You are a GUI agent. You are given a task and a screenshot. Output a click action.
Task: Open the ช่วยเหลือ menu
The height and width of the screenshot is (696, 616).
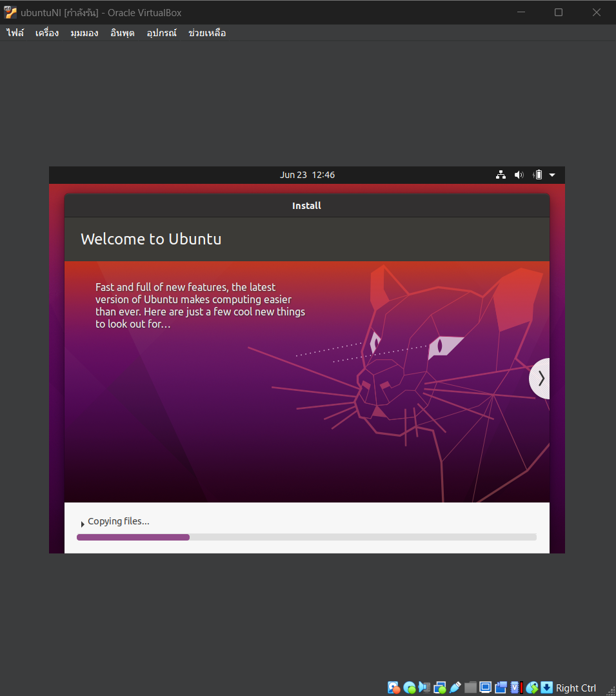pyautogui.click(x=207, y=33)
